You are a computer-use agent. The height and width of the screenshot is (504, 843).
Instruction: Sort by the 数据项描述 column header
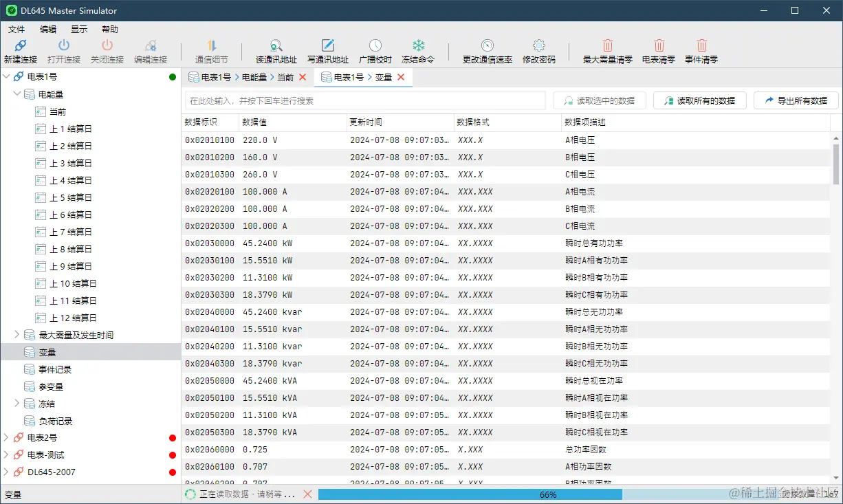696,122
